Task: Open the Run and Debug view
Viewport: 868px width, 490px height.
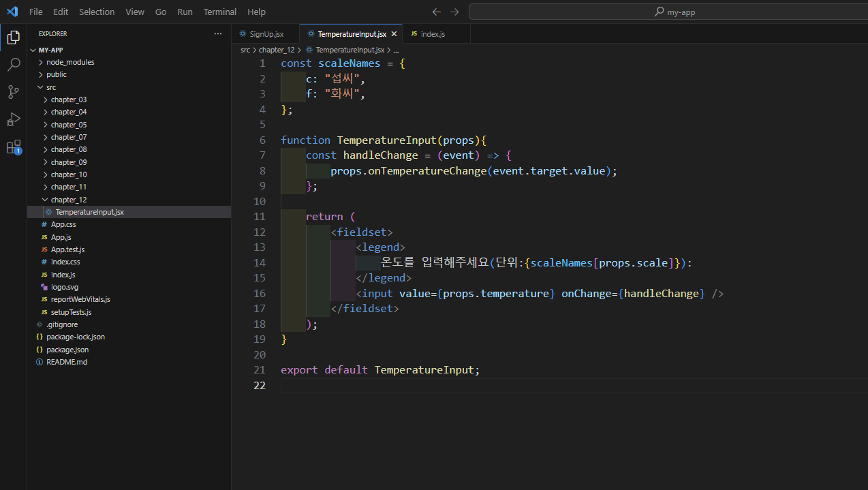Action: pos(13,119)
